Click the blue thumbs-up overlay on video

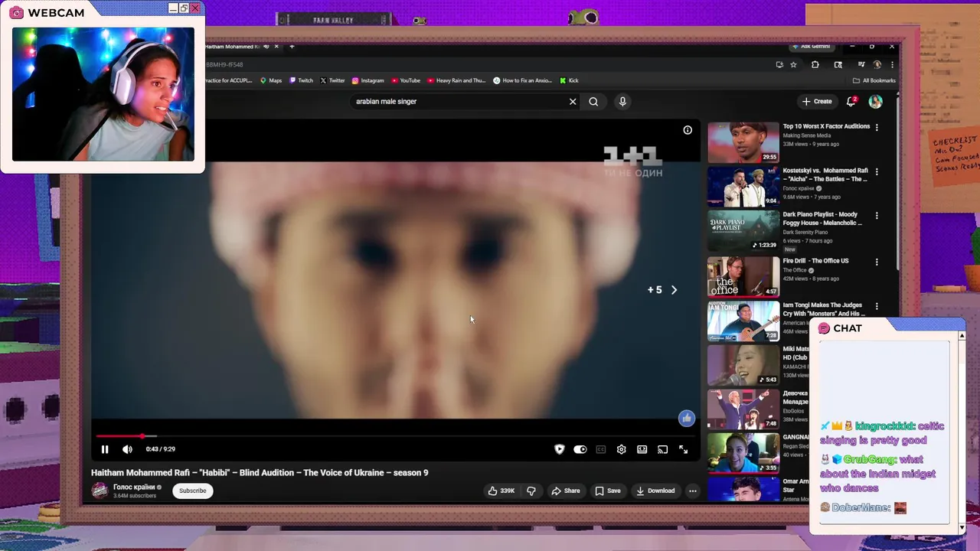(686, 418)
